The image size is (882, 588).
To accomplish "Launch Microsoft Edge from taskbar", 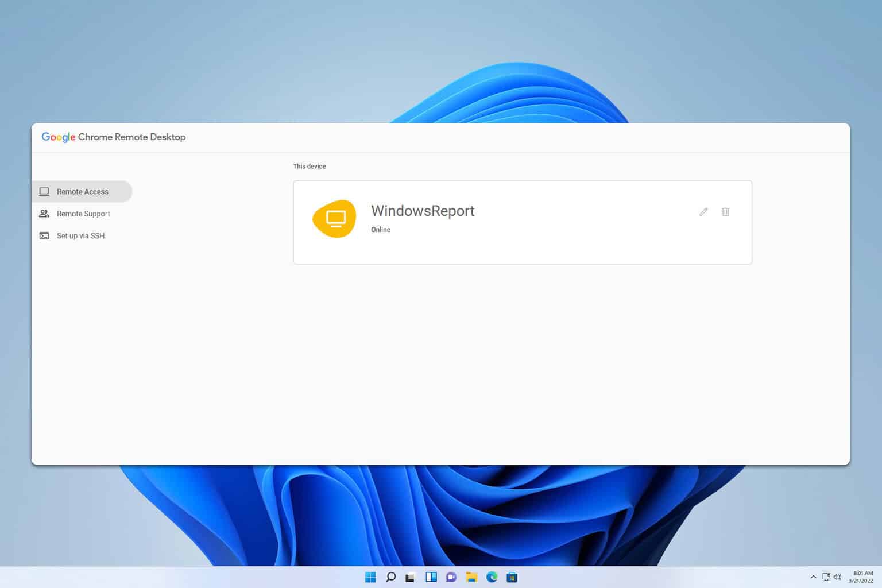I will (x=492, y=577).
